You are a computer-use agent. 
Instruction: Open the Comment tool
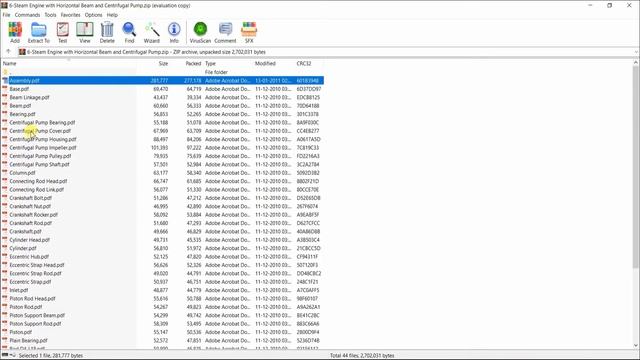coord(225,33)
